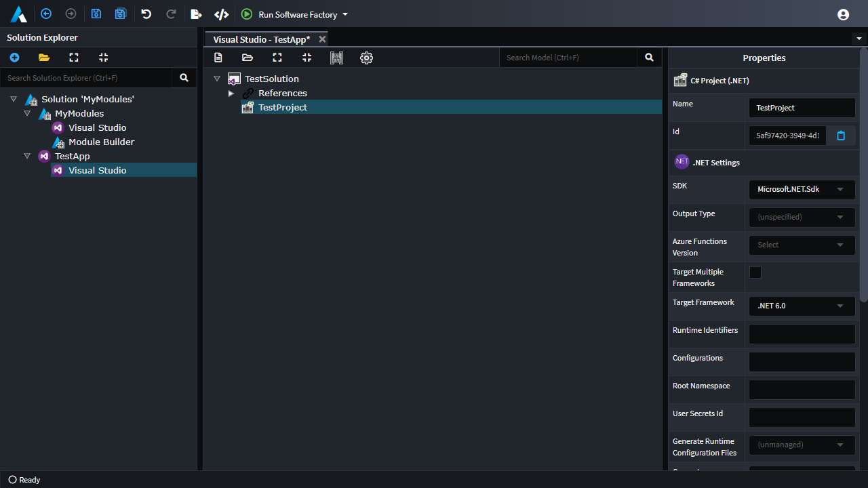
Task: Open the Target Framework dropdown
Action: point(802,306)
